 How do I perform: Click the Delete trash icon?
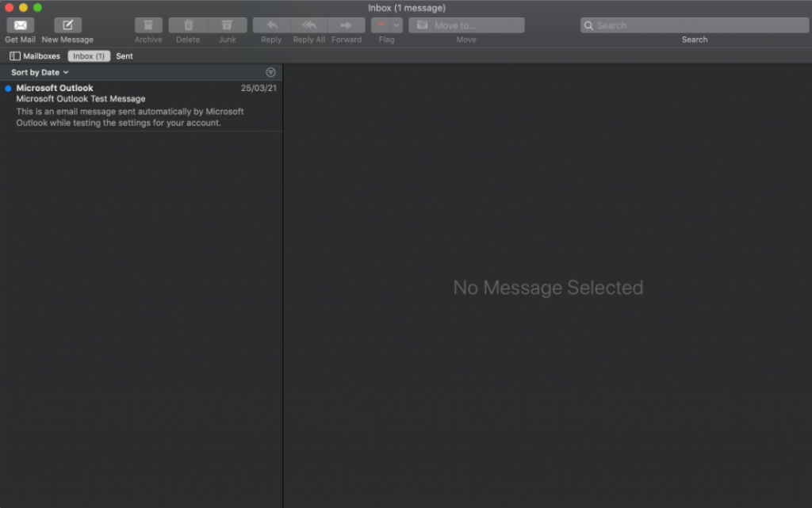tap(188, 25)
